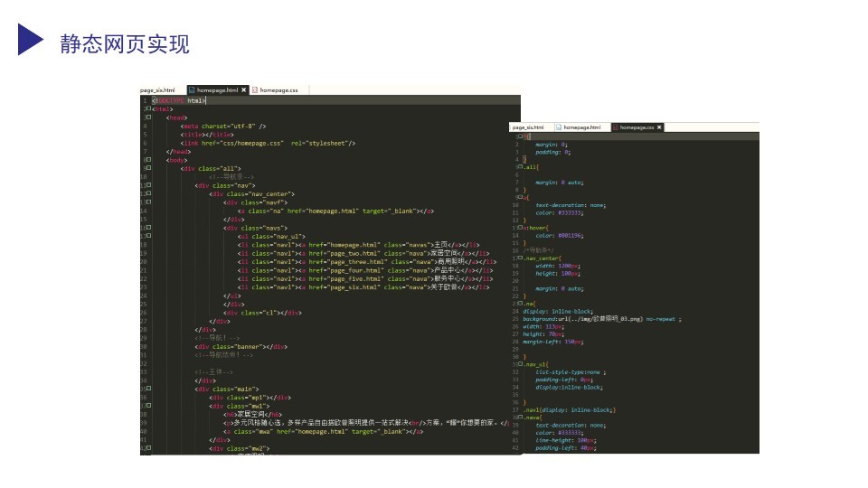Collapse the a:hover{ rule fold marker
Viewport: 868px width, 488px height.
pos(521,227)
